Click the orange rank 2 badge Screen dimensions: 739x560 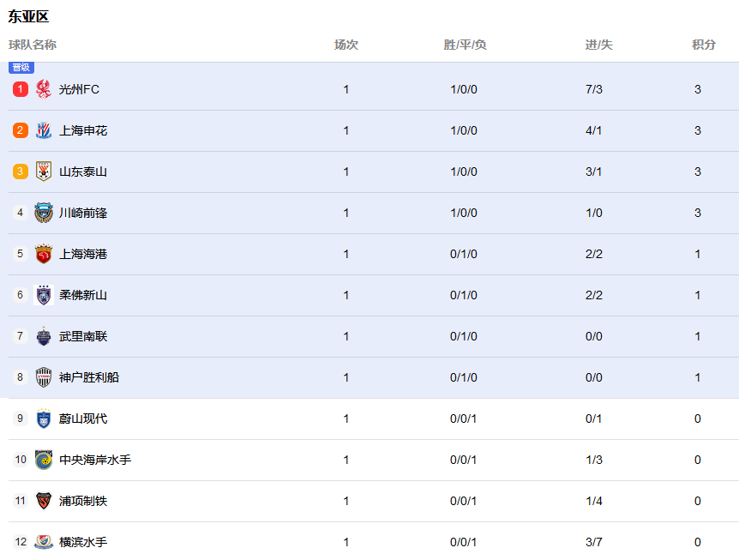click(21, 130)
